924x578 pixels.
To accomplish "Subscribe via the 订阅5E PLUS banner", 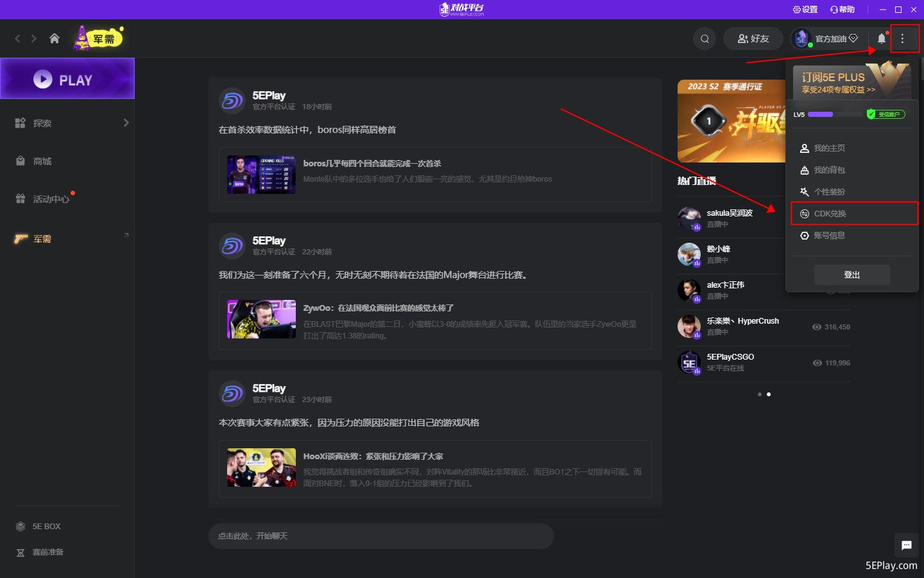I will pyautogui.click(x=851, y=82).
